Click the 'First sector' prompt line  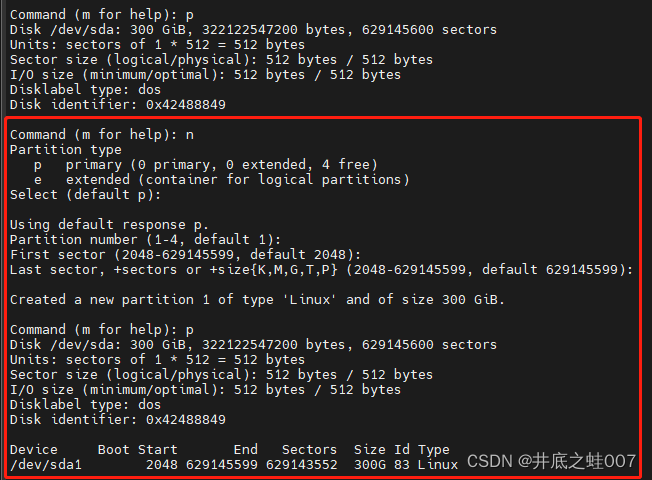[185, 255]
